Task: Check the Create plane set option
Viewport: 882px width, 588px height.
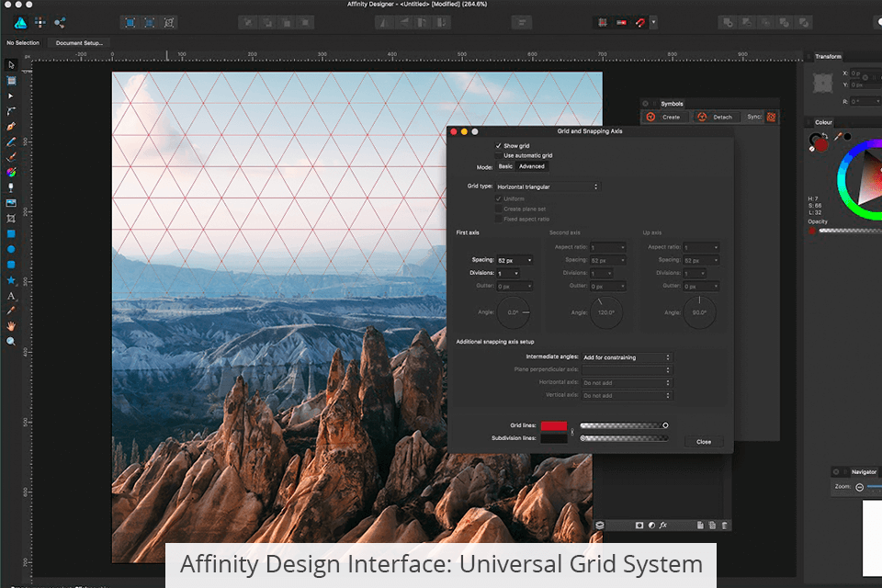Action: coord(497,209)
